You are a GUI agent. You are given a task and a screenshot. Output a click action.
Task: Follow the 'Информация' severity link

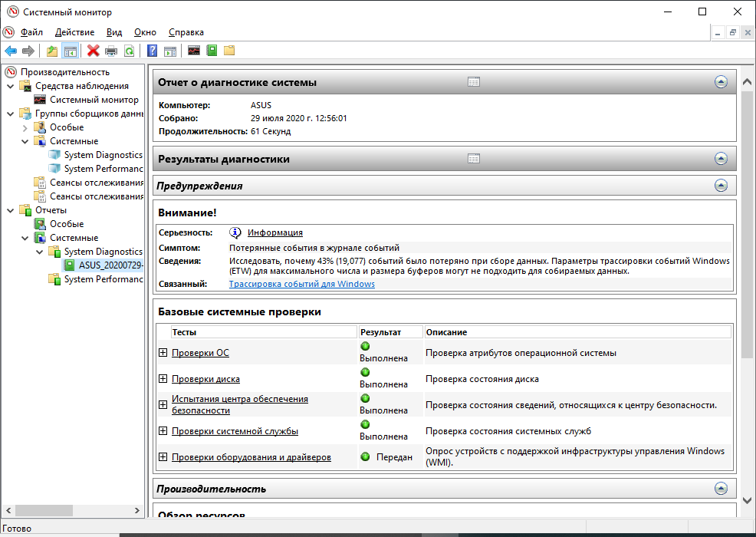point(274,232)
